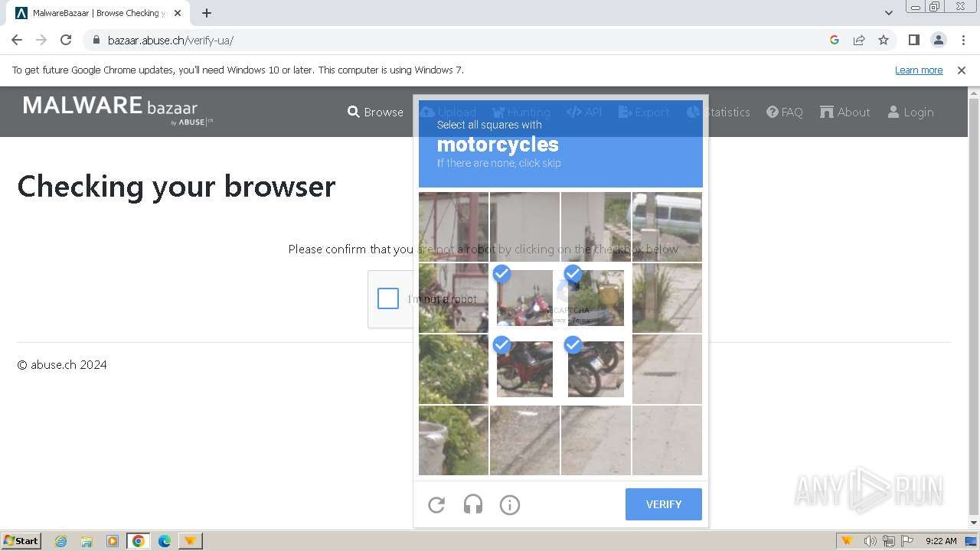Tick the I'm not a robot checkbox
The width and height of the screenshot is (980, 551).
(x=388, y=298)
